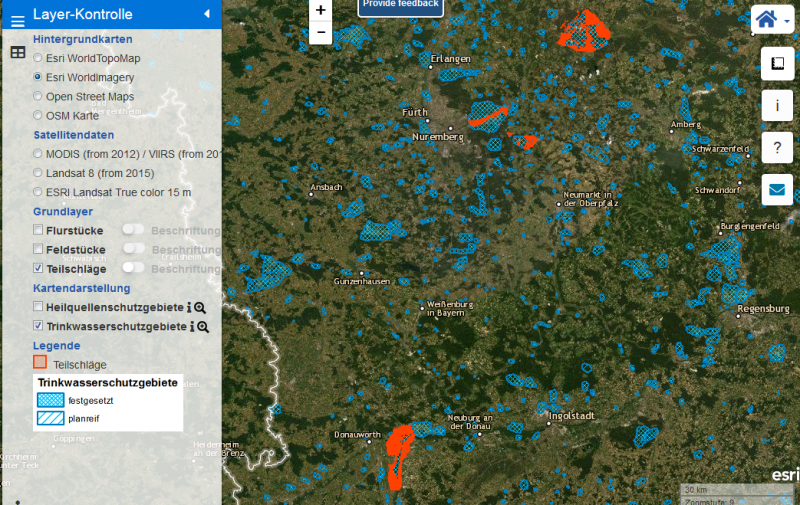Zoom out on the map

(320, 32)
